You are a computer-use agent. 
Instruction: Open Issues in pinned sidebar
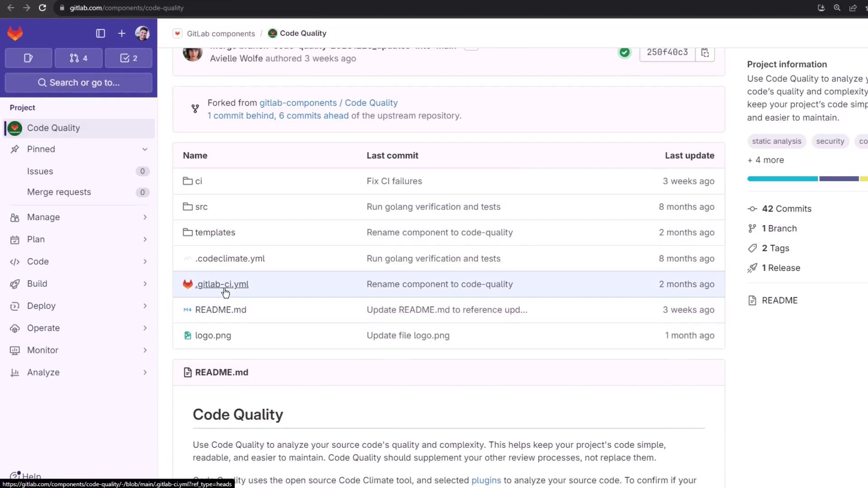coord(40,171)
